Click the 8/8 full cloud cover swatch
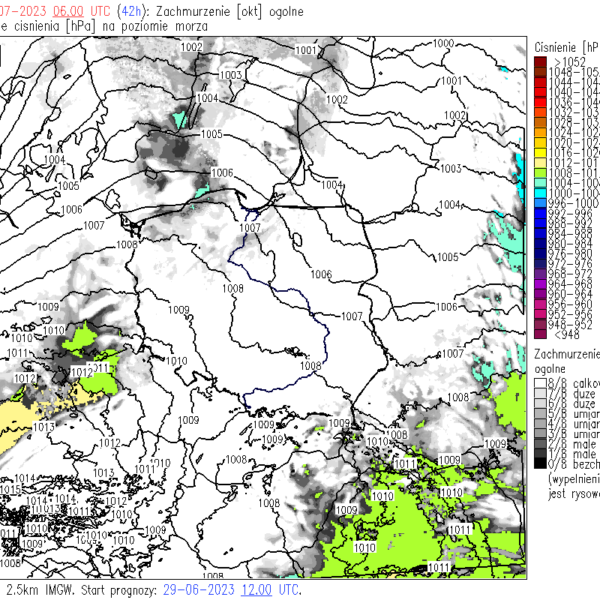 (x=540, y=382)
